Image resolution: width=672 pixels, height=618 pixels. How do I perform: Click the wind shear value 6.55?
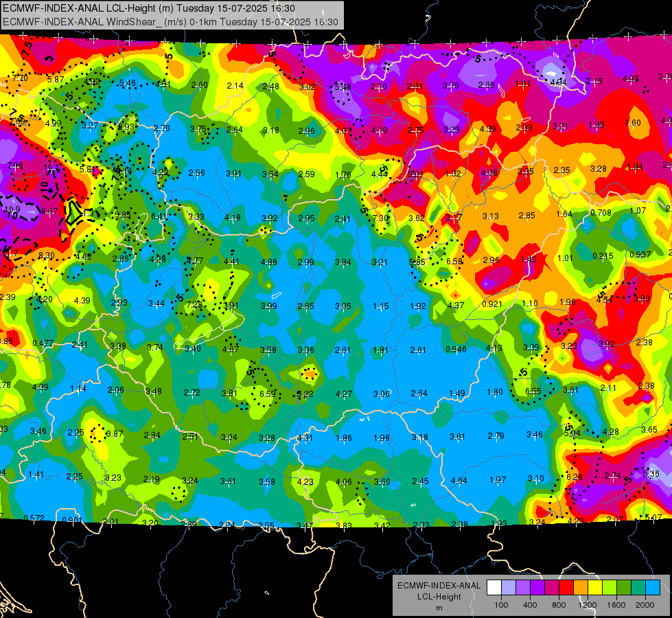(533, 391)
